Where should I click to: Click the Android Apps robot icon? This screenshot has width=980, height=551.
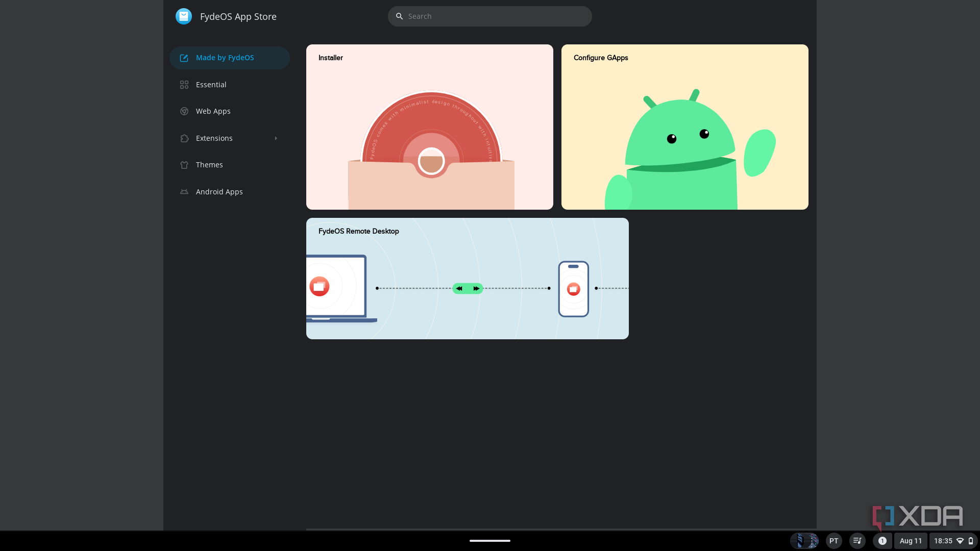point(184,192)
